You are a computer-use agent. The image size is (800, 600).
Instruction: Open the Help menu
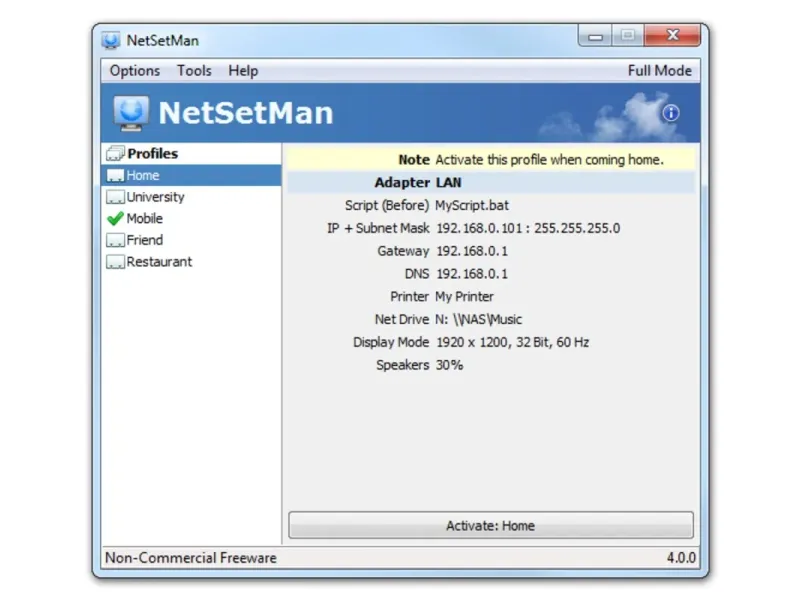243,70
